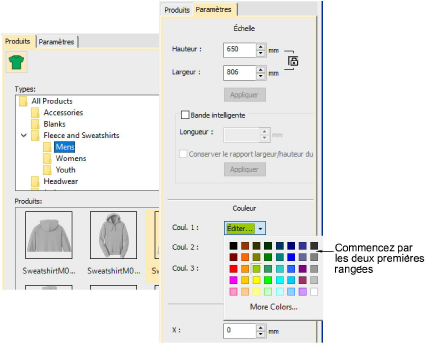Click the Largeur input field
This screenshot has width=427, height=360.
click(x=240, y=73)
